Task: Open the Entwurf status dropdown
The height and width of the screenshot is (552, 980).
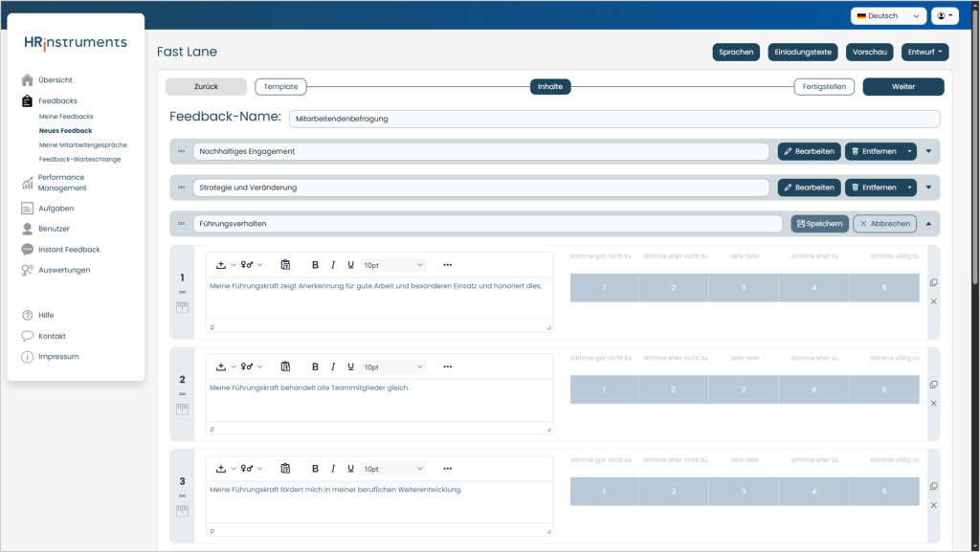Action: click(x=924, y=52)
